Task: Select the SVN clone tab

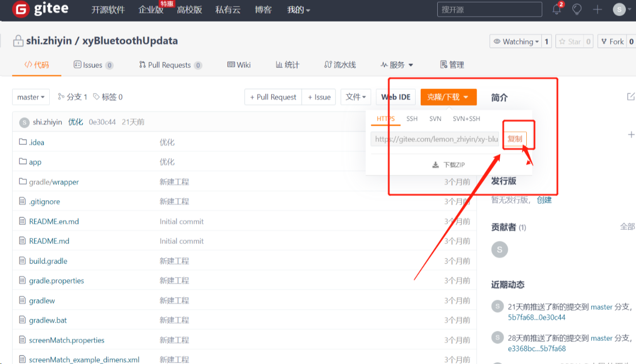Action: click(435, 119)
